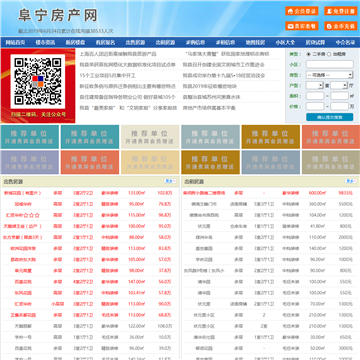Open 新房楼盘 in the navigation bar
This screenshot has height=360, width=360.
[75, 42]
